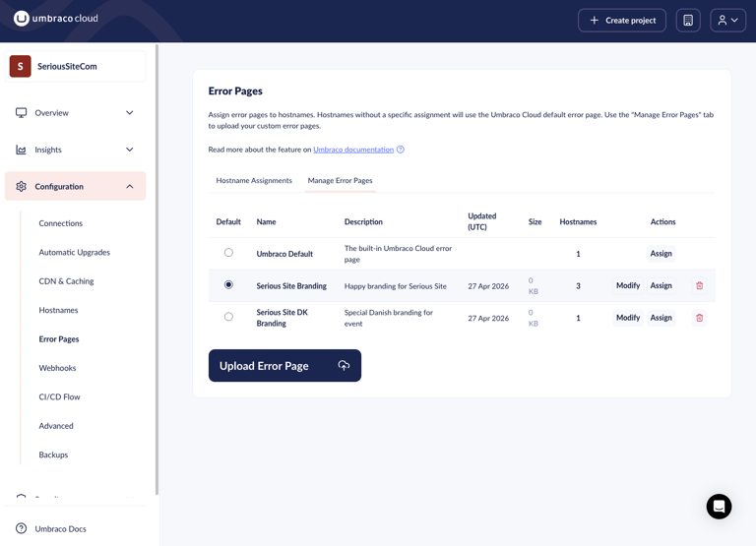
Task: Click the Updated (UTC) column header
Action: (x=482, y=221)
